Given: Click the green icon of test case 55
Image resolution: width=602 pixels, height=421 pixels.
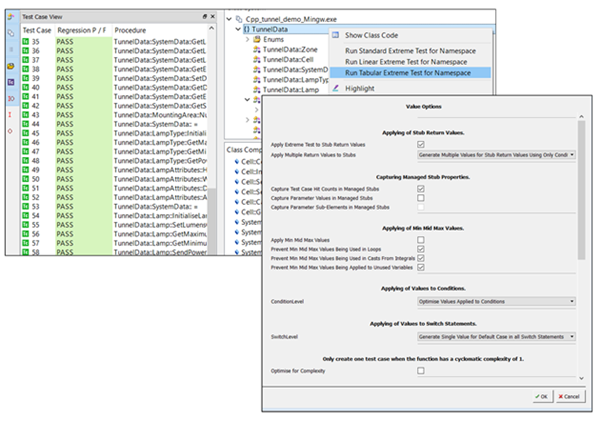Looking at the screenshot, I should coord(26,225).
